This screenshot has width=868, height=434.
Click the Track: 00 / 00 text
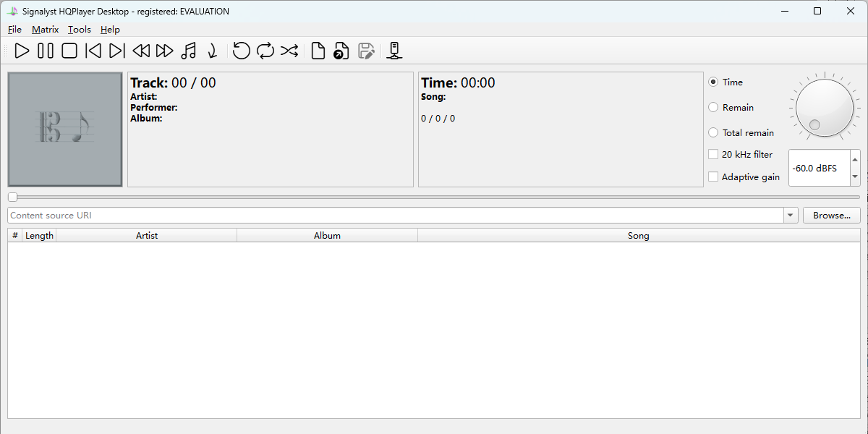[x=173, y=82]
